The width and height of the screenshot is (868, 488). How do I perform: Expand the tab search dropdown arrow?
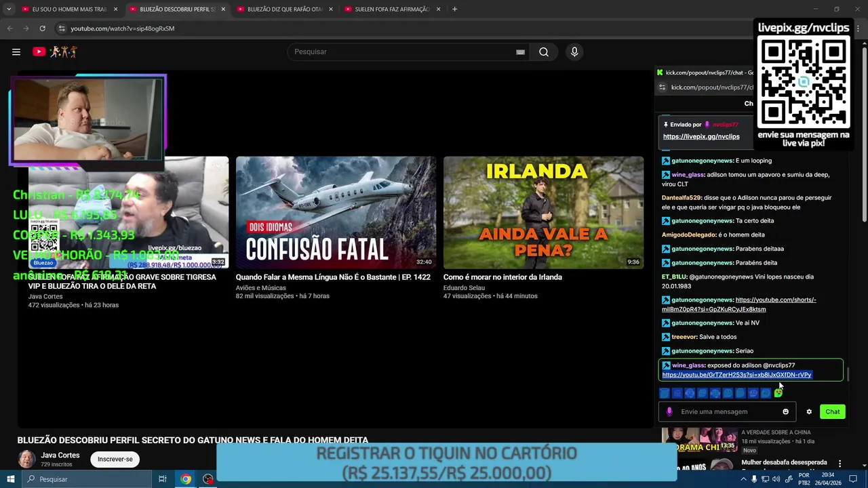click(x=8, y=9)
